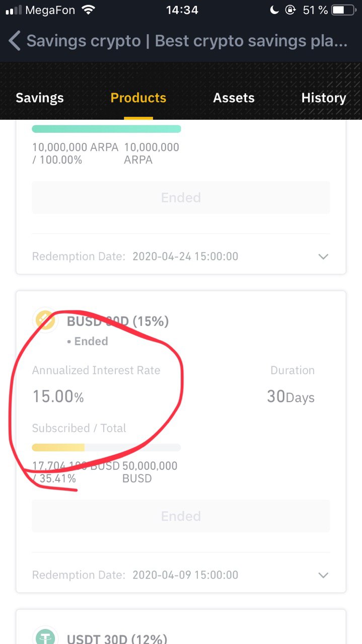
Task: Tap the USDT 30D (12%) product title
Action: pyautogui.click(x=117, y=639)
